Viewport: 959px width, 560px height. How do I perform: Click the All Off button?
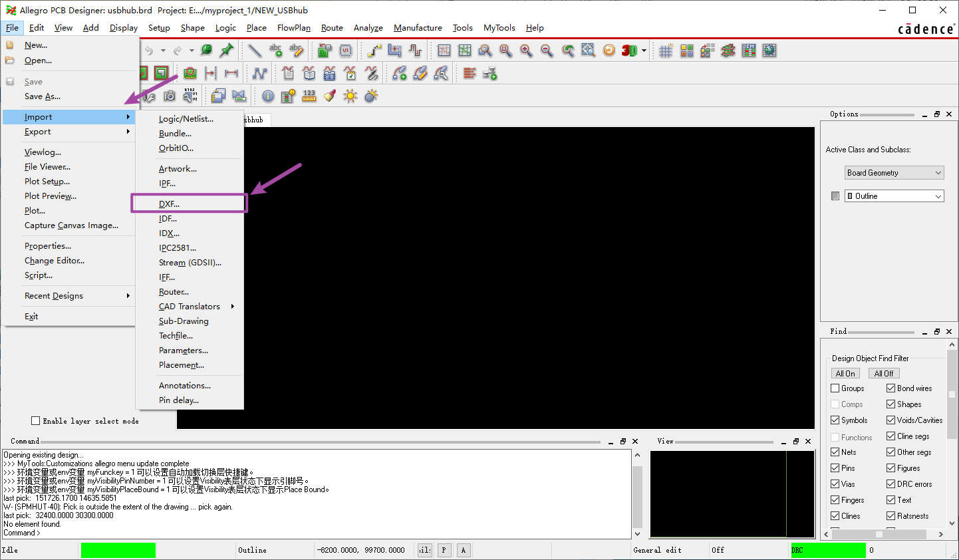[884, 374]
